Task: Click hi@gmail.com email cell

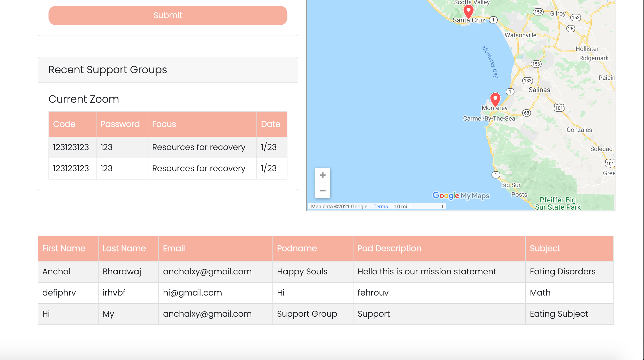Action: tap(192, 293)
